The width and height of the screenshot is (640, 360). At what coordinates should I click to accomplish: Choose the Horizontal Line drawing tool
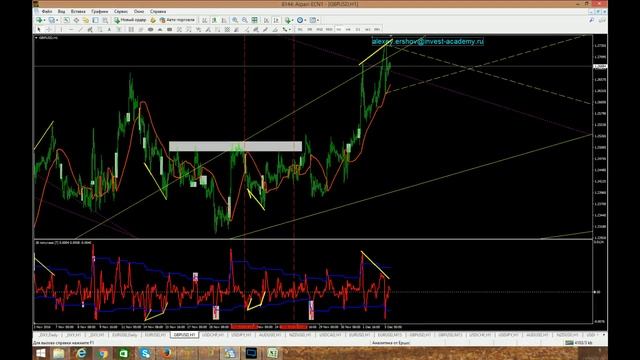[x=71, y=29]
